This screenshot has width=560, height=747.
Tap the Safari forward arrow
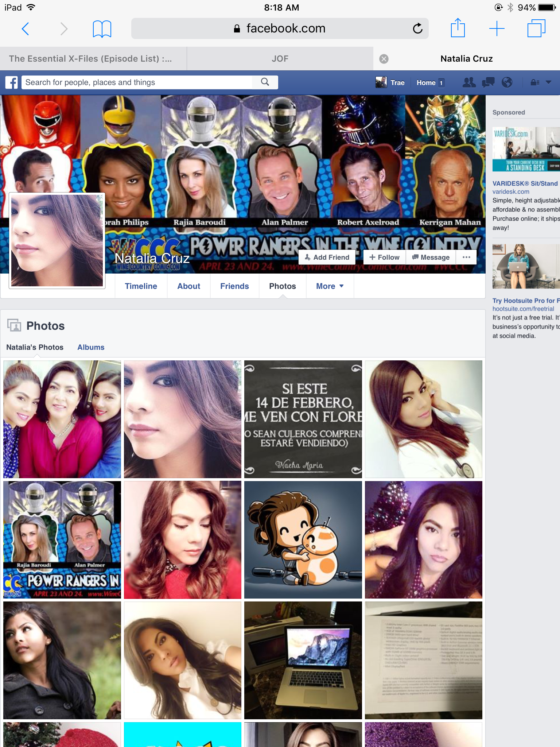click(63, 28)
